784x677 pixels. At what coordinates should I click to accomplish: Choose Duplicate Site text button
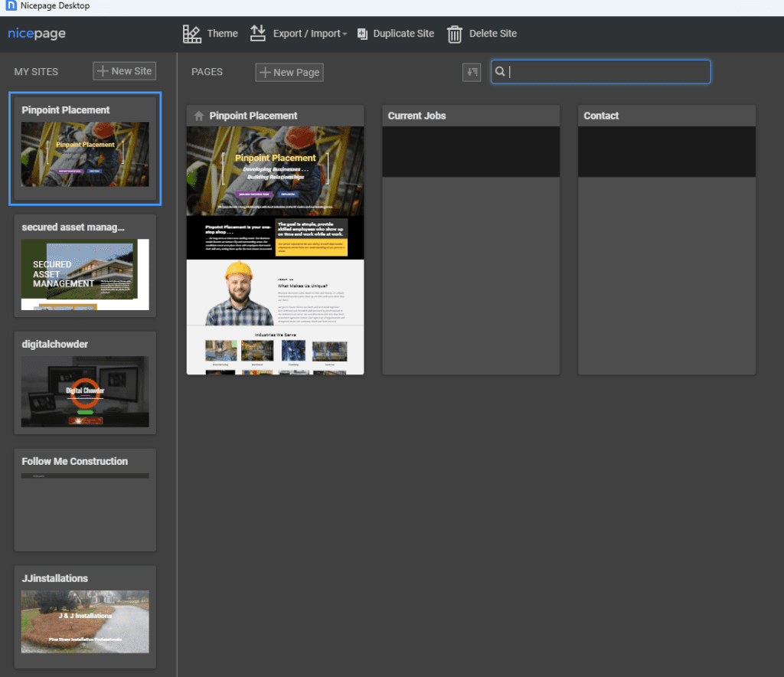[403, 34]
